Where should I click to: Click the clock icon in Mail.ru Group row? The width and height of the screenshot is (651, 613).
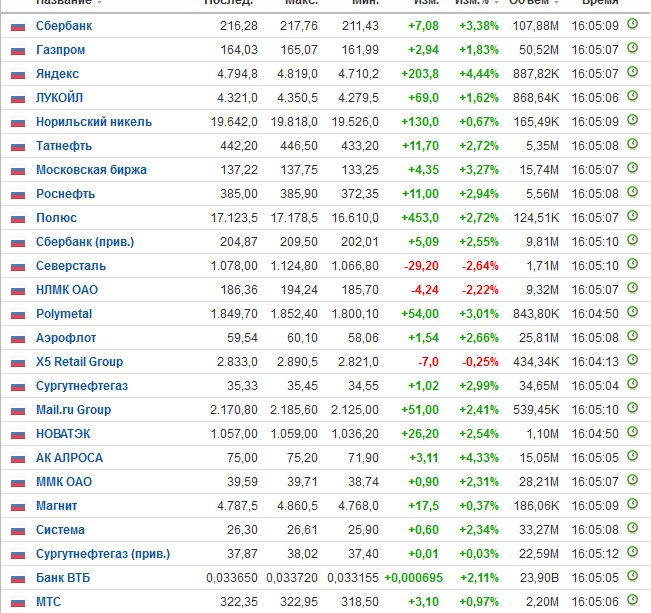pyautogui.click(x=632, y=408)
